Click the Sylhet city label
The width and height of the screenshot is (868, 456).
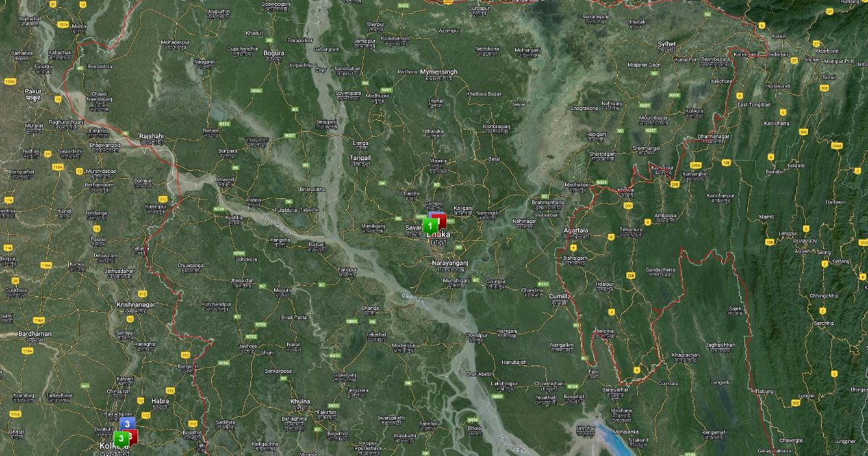[666, 44]
